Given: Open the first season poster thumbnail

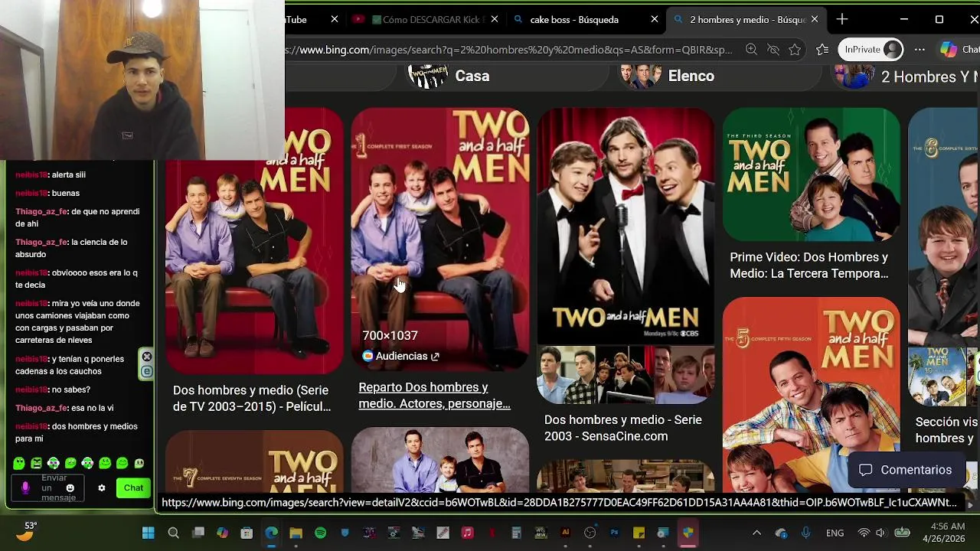Looking at the screenshot, I should tap(439, 240).
